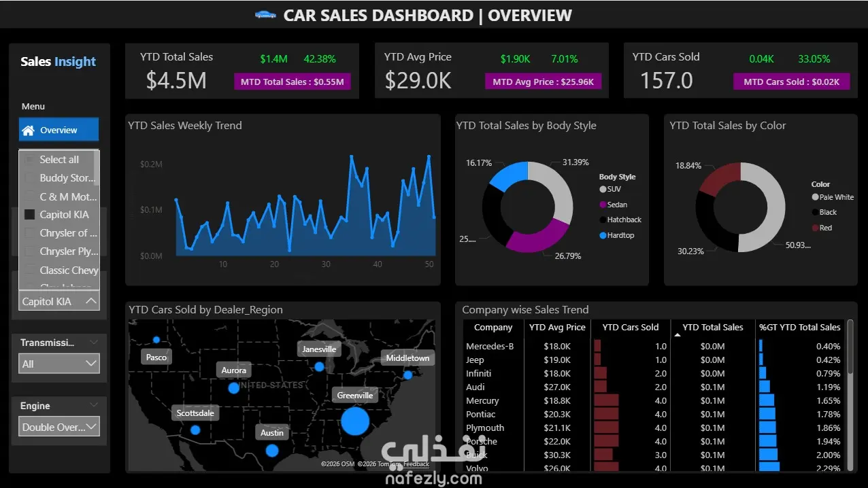Select the SUV legend marker

(603, 189)
